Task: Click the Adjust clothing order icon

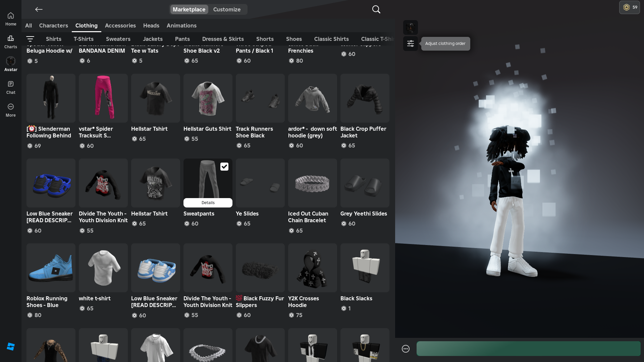Action: (410, 44)
